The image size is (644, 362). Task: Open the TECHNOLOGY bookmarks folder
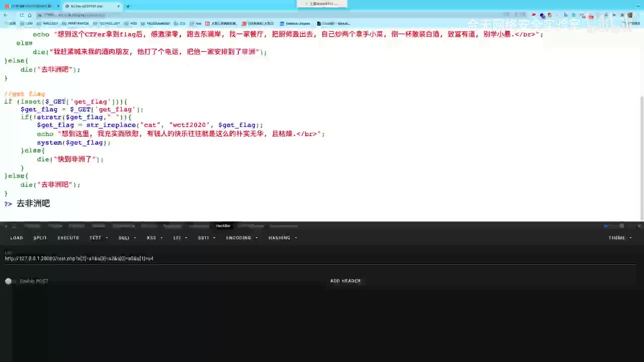click(107, 23)
